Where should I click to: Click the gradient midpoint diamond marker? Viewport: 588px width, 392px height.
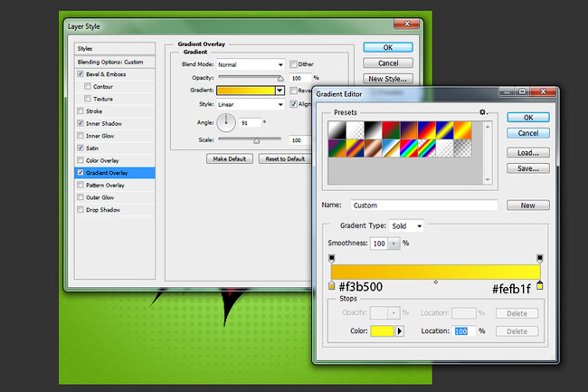coord(435,282)
